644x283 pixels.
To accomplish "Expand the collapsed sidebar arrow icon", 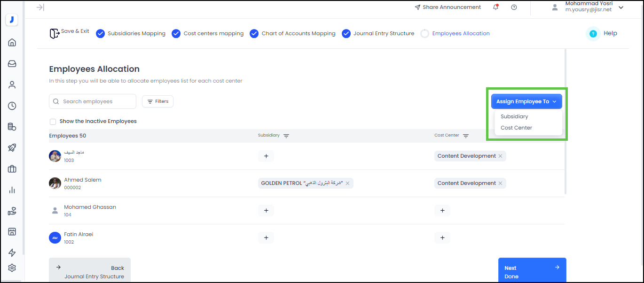I will coord(40,7).
